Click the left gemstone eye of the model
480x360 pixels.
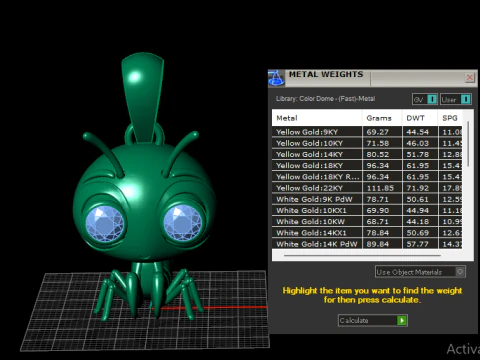pyautogui.click(x=105, y=223)
